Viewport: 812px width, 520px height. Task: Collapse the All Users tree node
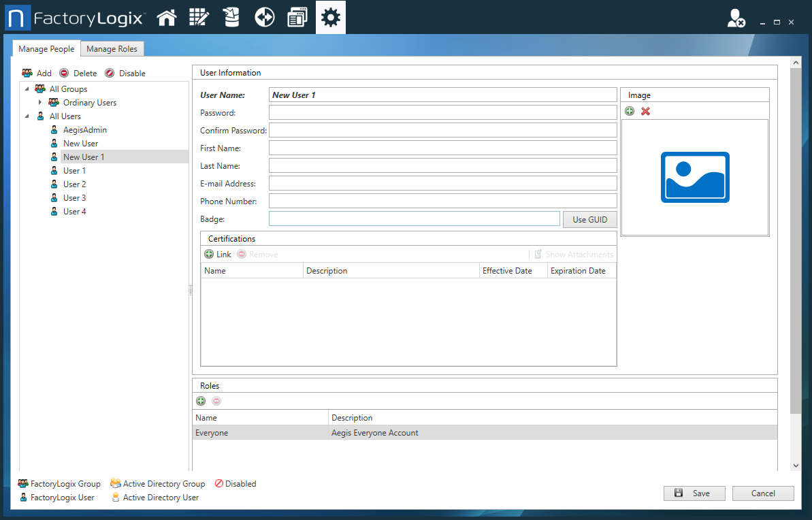coord(27,116)
